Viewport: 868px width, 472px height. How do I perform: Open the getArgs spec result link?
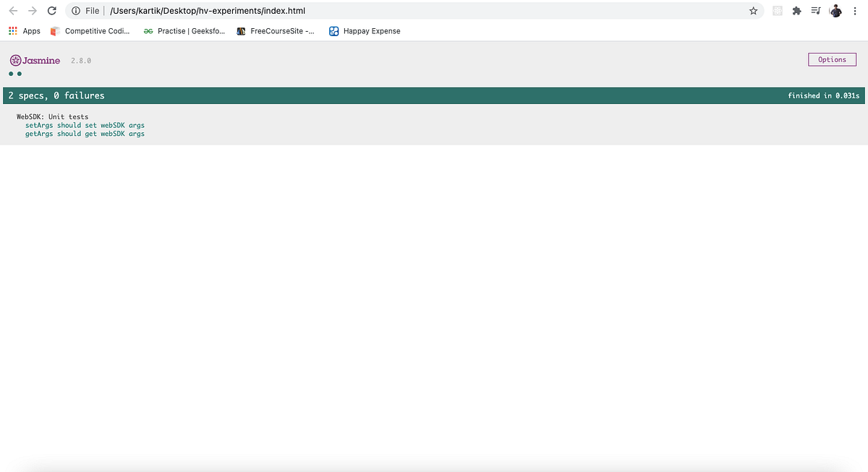click(85, 134)
